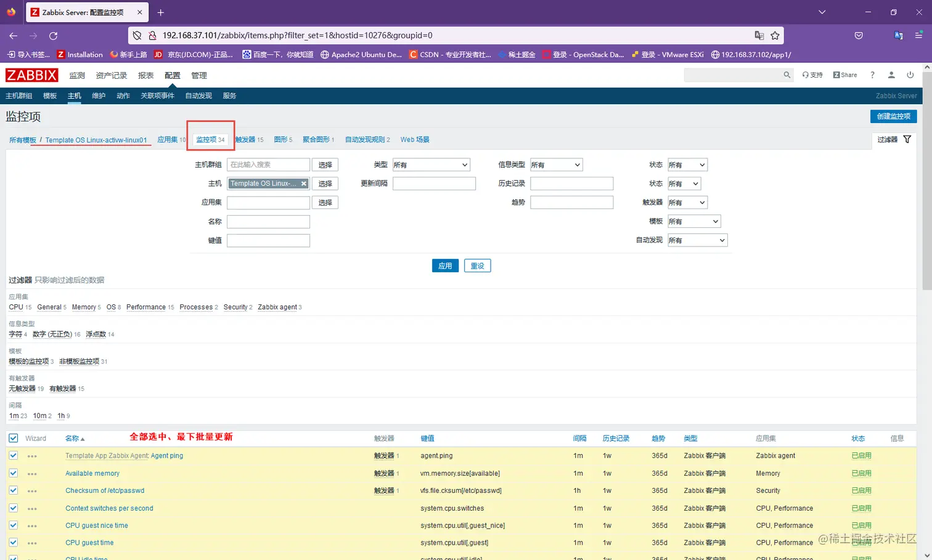Close the Zabbix Server browser tab
Image resolution: width=932 pixels, height=560 pixels.
(140, 12)
